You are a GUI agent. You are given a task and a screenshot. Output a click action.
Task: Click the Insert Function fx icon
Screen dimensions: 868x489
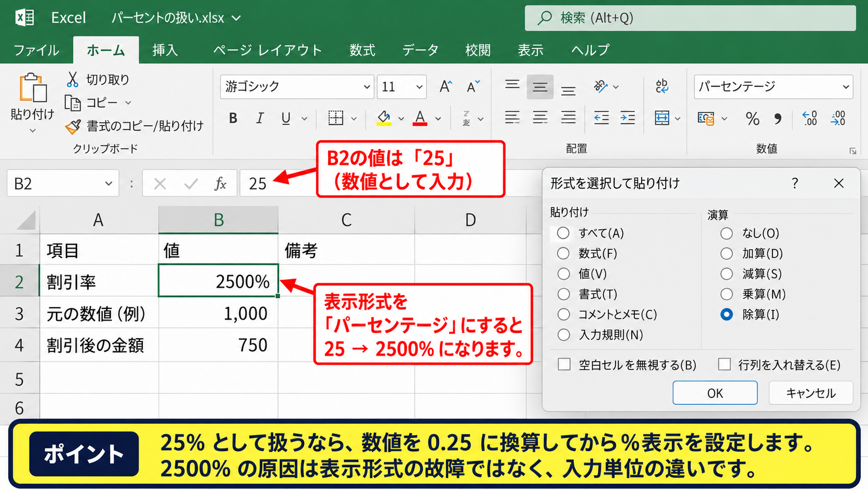[x=220, y=183]
